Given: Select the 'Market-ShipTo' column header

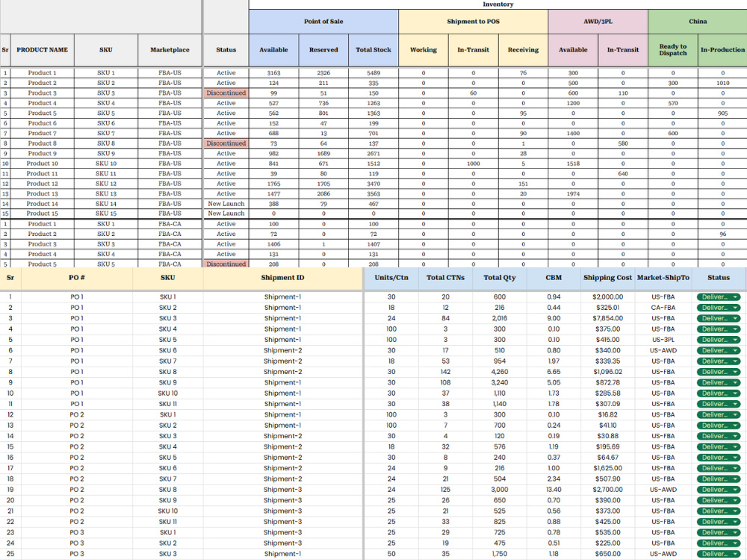Looking at the screenshot, I should [663, 278].
